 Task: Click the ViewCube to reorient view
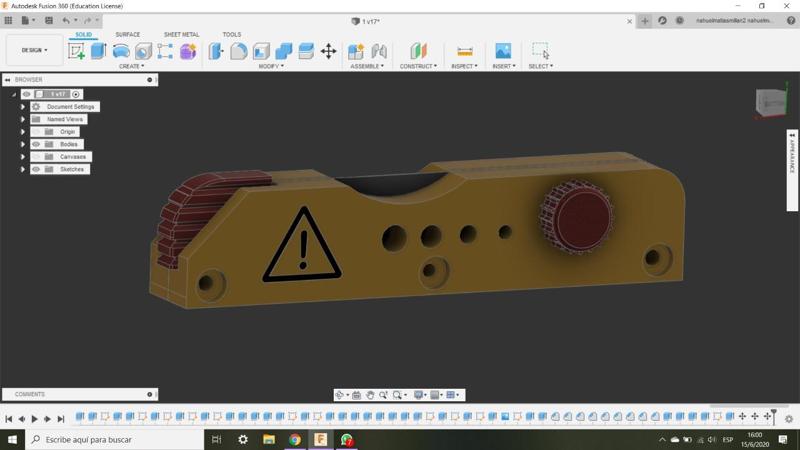(x=770, y=102)
